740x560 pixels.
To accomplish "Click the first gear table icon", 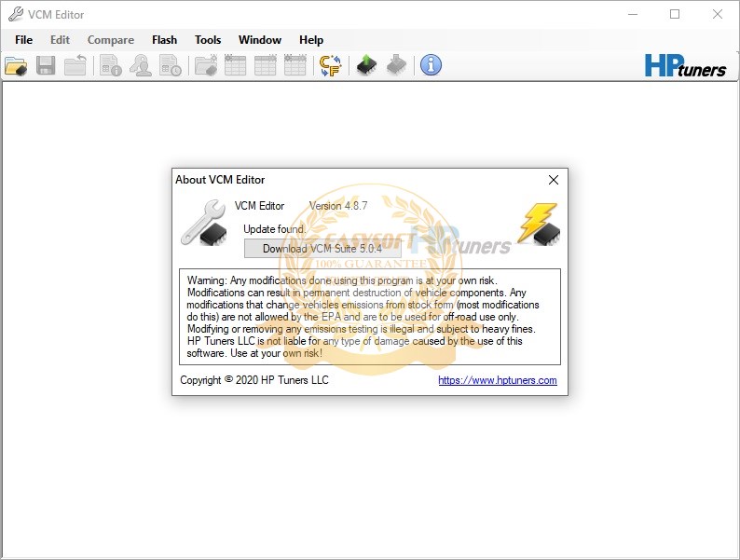I will click(x=236, y=65).
